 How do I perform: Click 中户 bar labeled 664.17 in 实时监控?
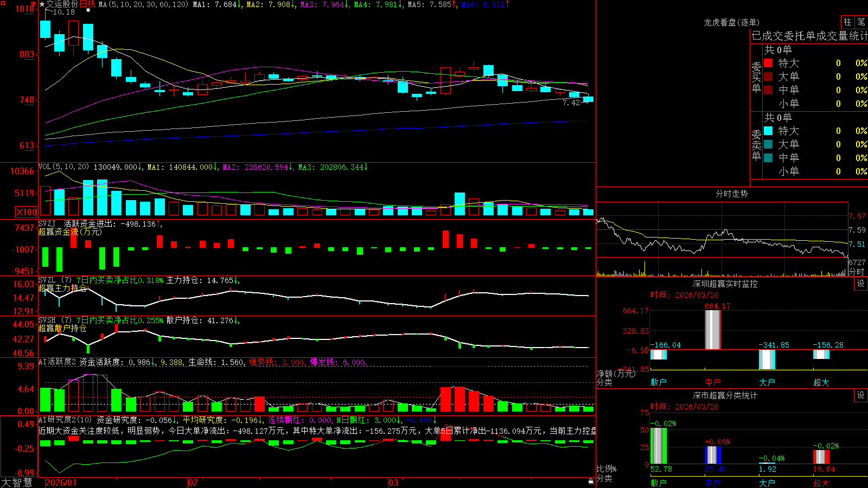[x=713, y=330]
